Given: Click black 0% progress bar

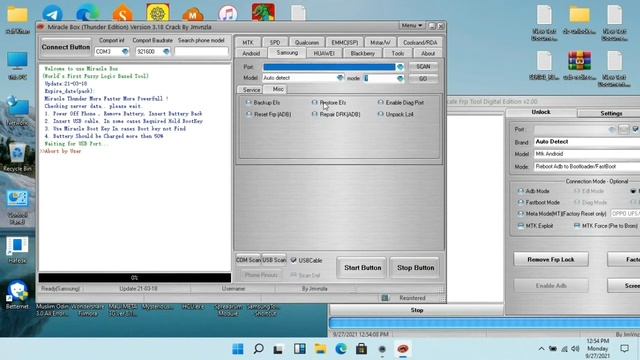Looking at the screenshot, I should pos(135,278).
